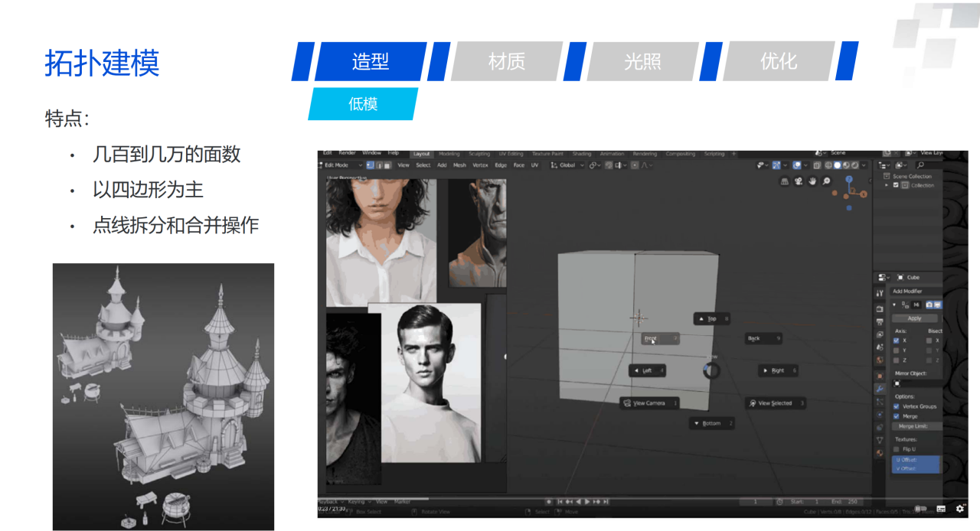
Task: Click the camera view icon in viewport
Action: 799,181
